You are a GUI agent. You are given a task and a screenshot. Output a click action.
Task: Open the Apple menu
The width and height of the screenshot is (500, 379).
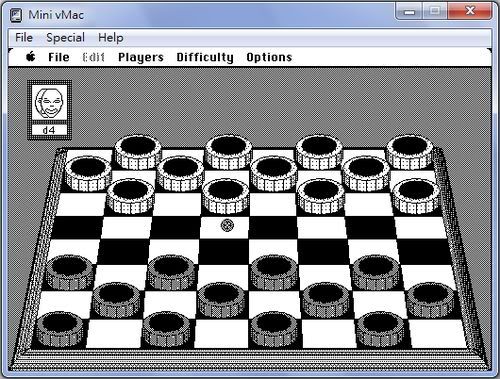tap(31, 57)
